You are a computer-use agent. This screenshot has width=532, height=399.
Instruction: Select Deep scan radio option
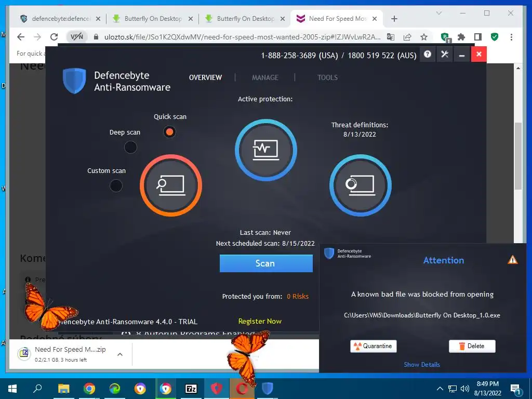pyautogui.click(x=130, y=147)
